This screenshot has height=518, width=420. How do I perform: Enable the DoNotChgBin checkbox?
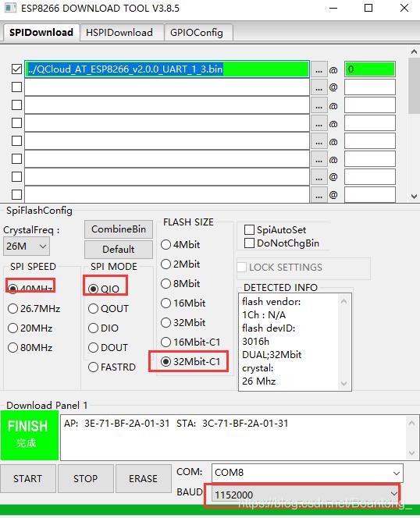249,243
